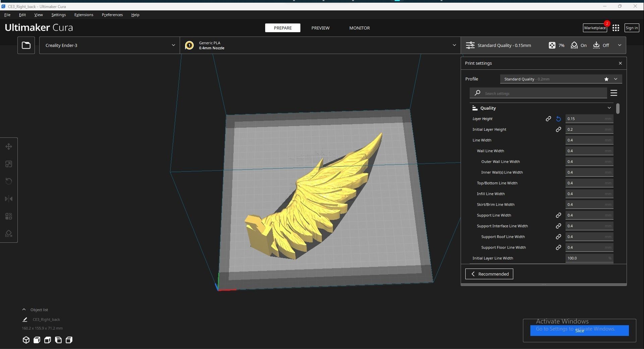This screenshot has width=644, height=349.
Task: Select CE3_Right_back in object list
Action: coord(46,319)
